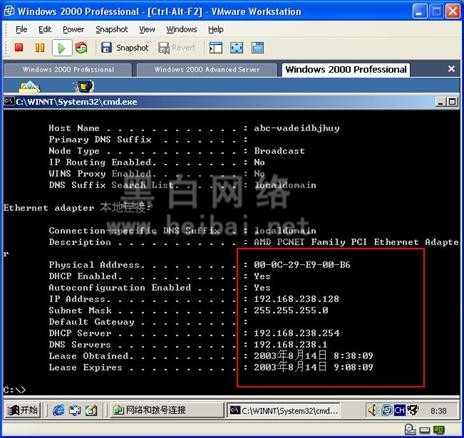The height and width of the screenshot is (438, 464).
Task: Click the C:\> command prompt line
Action: 14,389
